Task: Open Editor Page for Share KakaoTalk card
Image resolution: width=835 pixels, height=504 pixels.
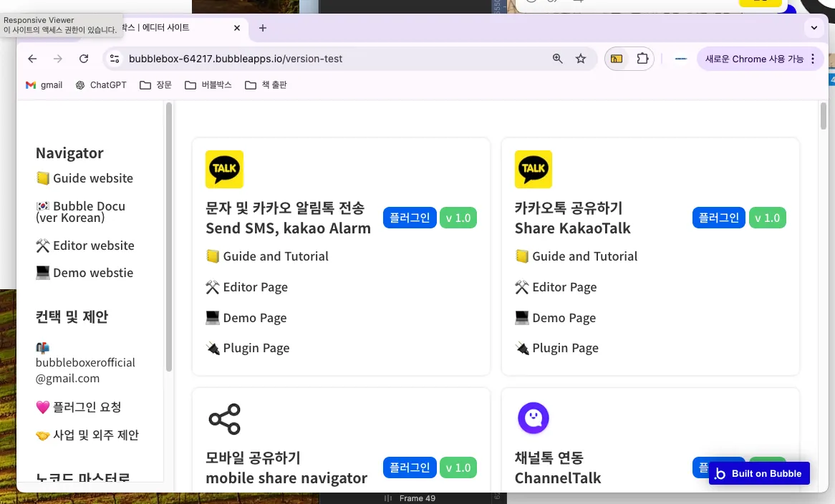Action: 556,287
